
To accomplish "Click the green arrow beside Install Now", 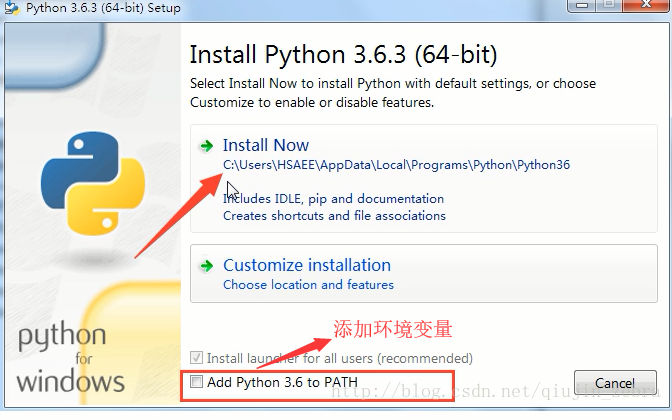I will (x=207, y=146).
